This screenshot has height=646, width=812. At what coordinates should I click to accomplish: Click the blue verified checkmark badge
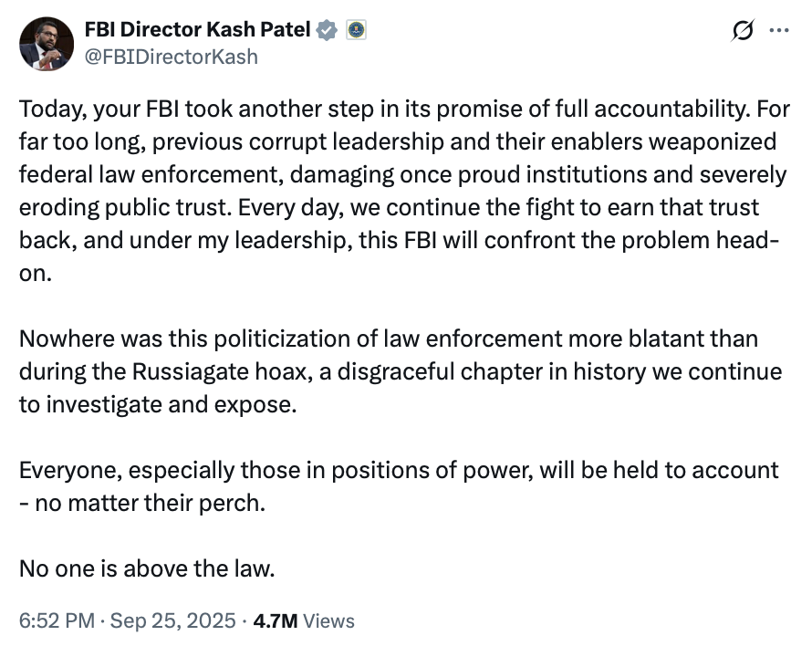point(327,30)
